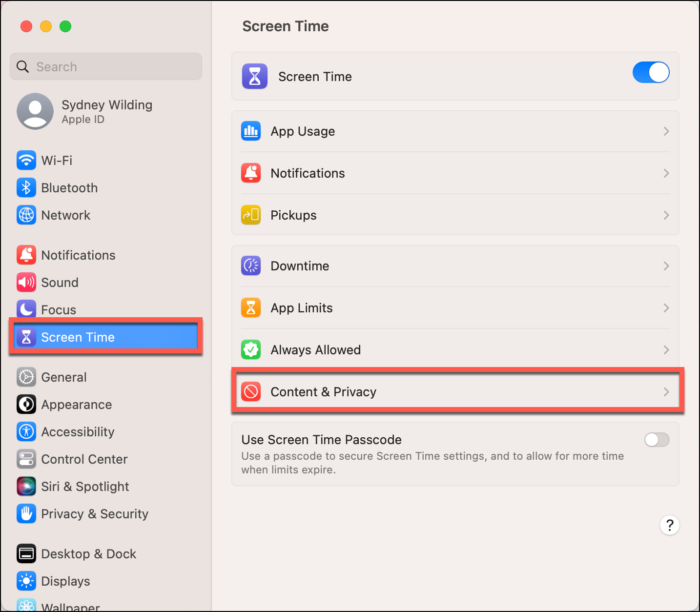
Task: Click the yellow Pickups icon
Action: pyautogui.click(x=251, y=215)
